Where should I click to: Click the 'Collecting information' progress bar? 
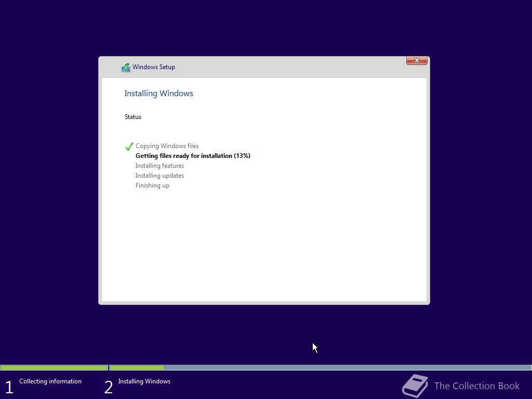54,367
